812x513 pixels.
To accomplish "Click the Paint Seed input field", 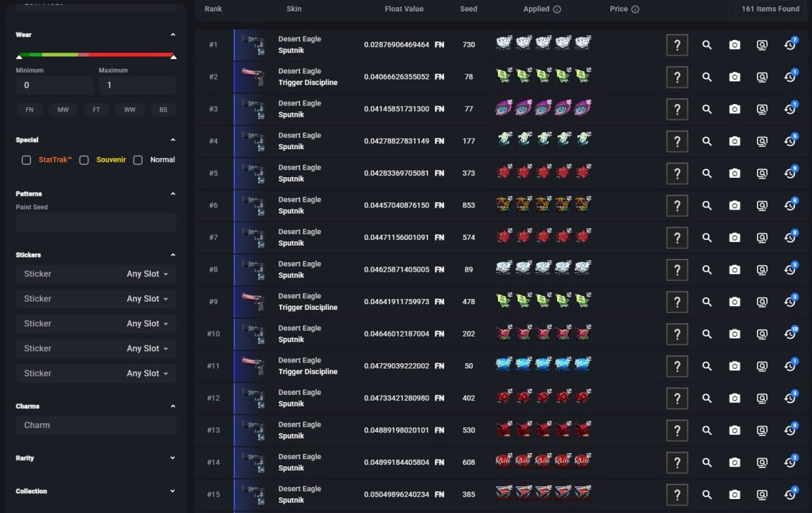I will coord(96,222).
